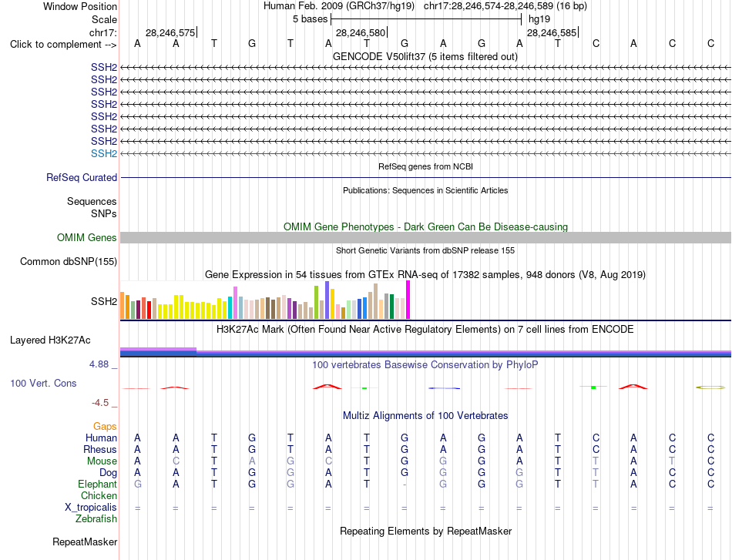Click '100 vertebrates Basewise Conservation by PhyloP' title

click(425, 365)
